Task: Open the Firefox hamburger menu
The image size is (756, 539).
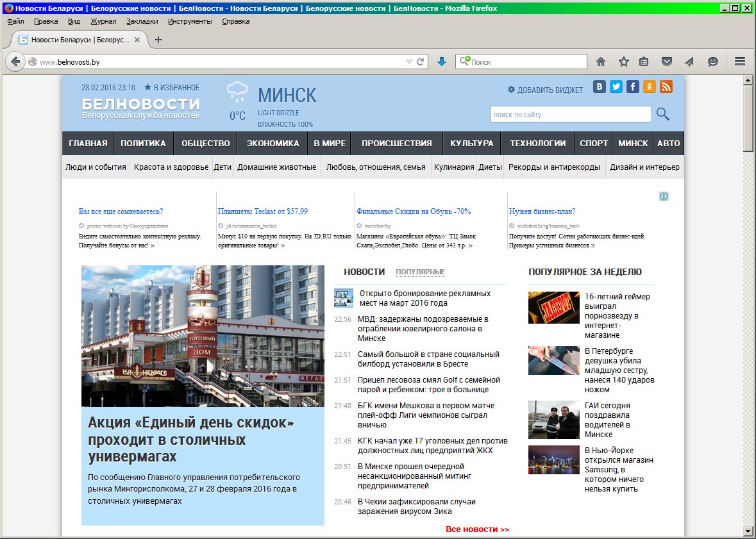Action: (x=739, y=62)
